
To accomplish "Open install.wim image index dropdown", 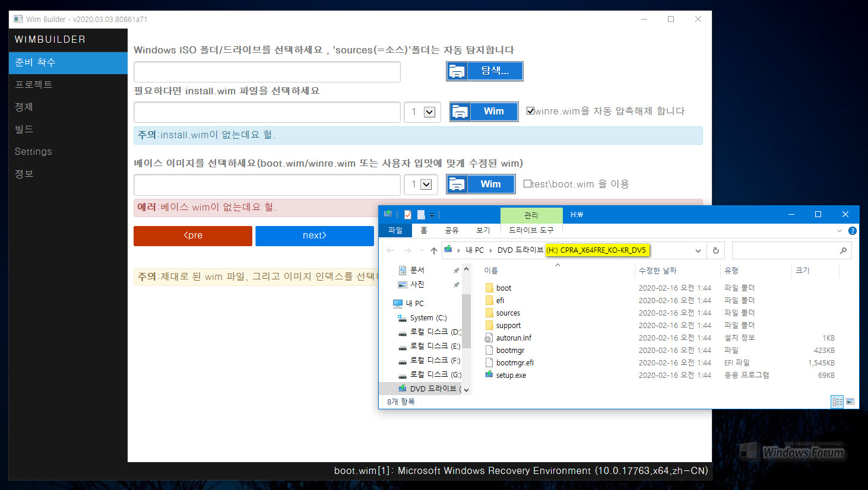I will point(430,112).
